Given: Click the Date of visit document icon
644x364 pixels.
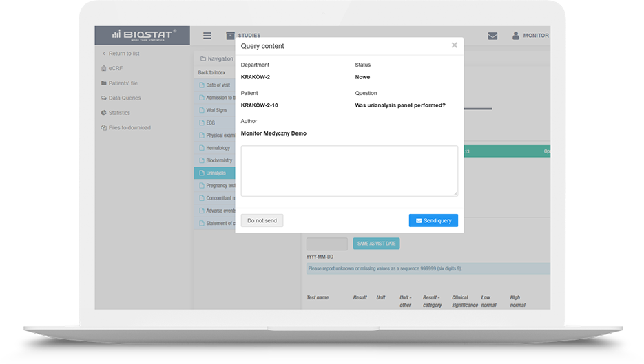Looking at the screenshot, I should [202, 85].
